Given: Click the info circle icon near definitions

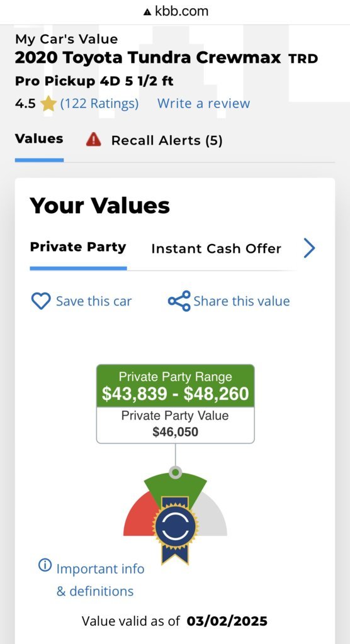Looking at the screenshot, I should pos(45,565).
